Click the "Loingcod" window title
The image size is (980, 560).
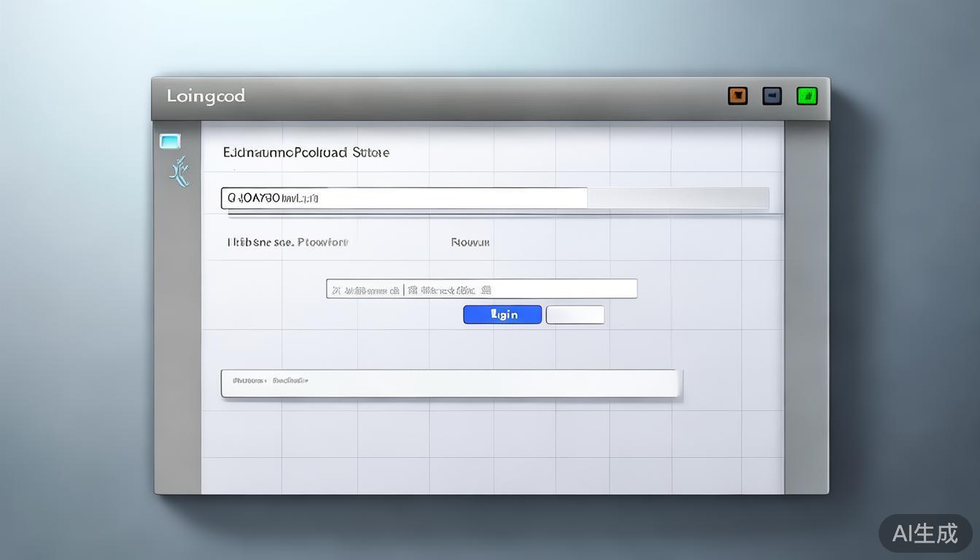[206, 96]
